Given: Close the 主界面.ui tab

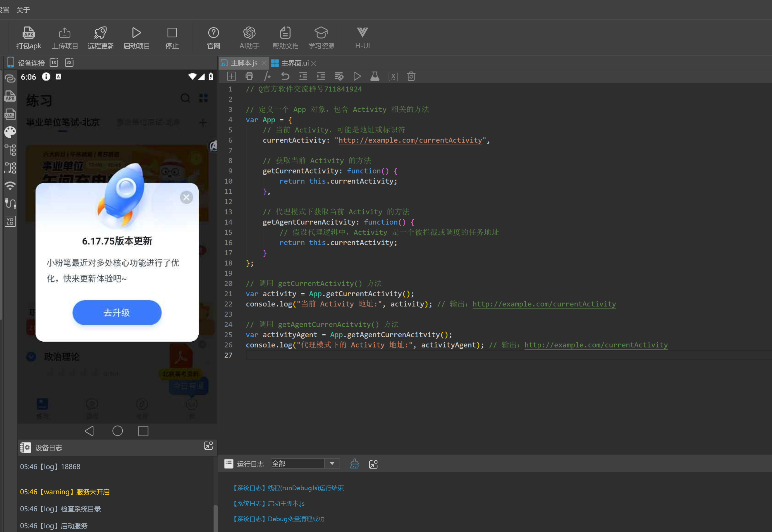Looking at the screenshot, I should click(x=314, y=63).
